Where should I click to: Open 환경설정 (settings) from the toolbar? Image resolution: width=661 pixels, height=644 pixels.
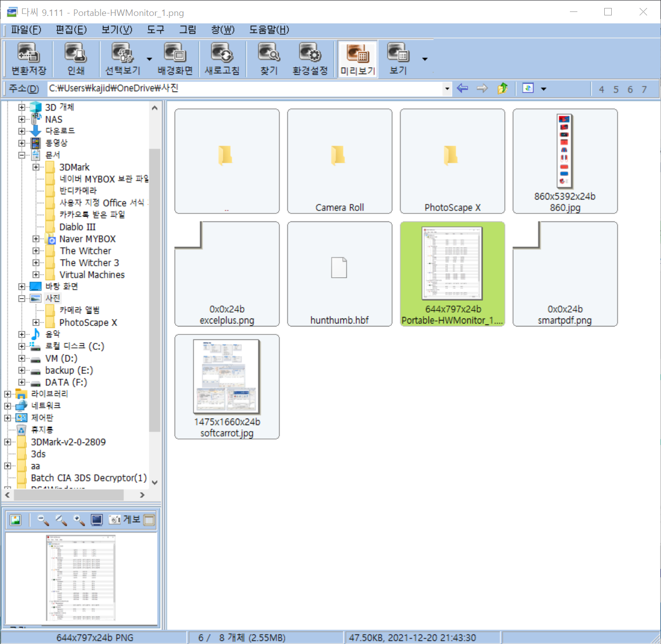point(310,59)
